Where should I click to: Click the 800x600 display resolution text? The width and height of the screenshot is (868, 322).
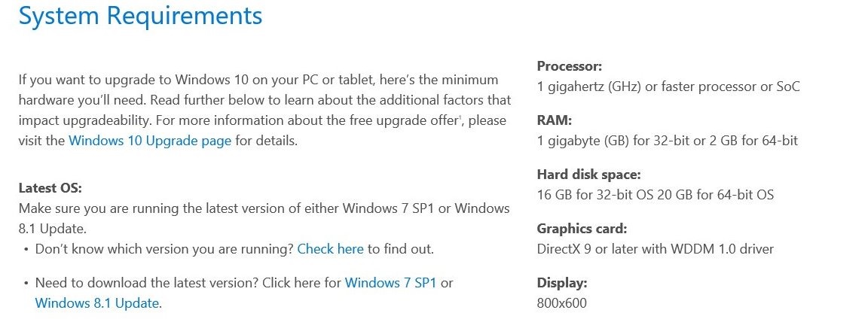click(561, 303)
